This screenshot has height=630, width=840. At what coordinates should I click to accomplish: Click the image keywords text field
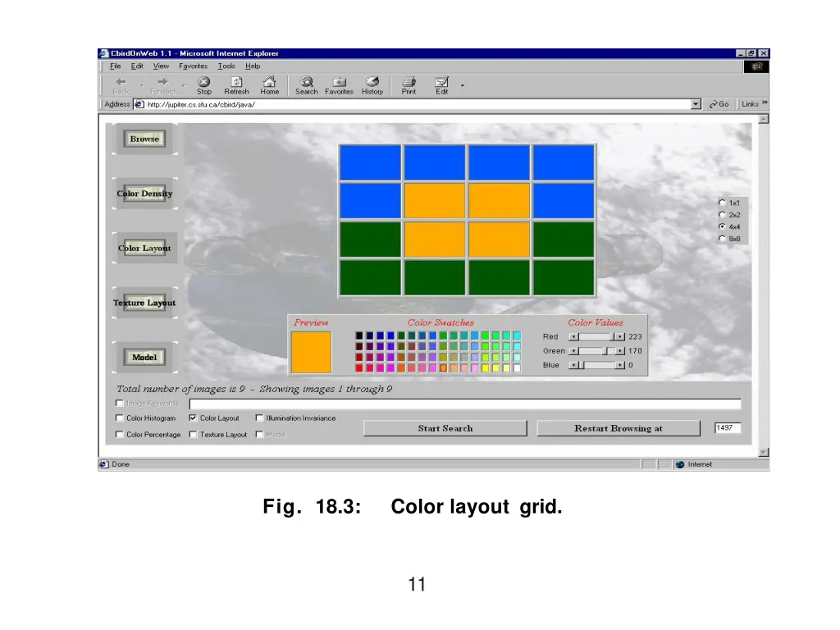pos(465,404)
